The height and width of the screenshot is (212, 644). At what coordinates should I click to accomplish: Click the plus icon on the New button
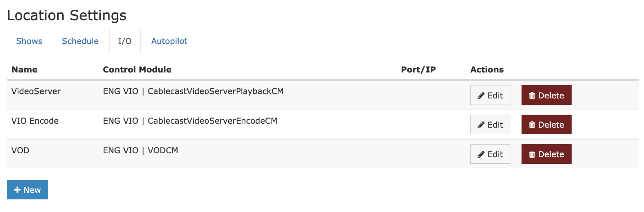pos(17,190)
